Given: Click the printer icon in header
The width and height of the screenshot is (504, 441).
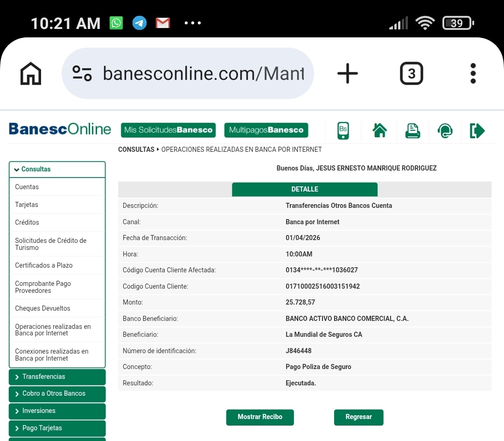Looking at the screenshot, I should 412,130.
